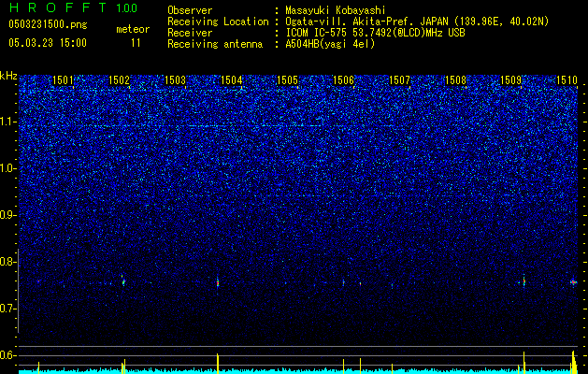Click the Ogata-vill. Akita-Pref. JAPAN location text
The image size is (588, 374).
(417, 22)
